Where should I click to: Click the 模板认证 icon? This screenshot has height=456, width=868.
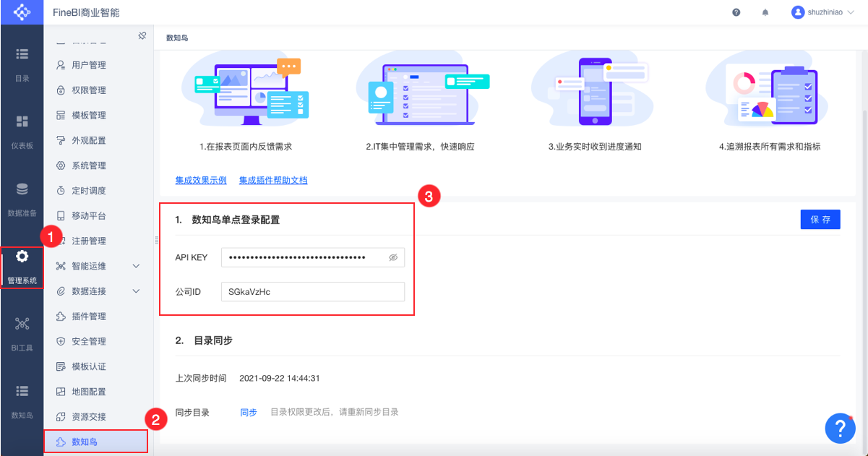pos(61,366)
